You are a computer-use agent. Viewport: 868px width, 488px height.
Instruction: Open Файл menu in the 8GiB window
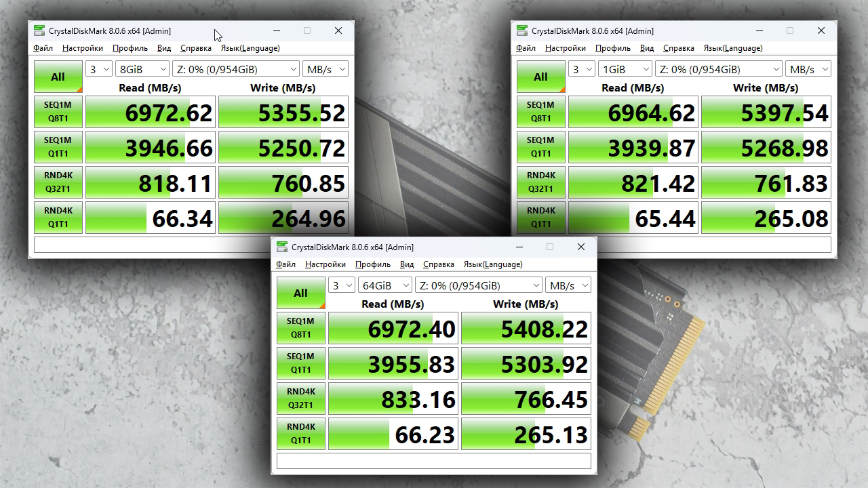pyautogui.click(x=43, y=48)
